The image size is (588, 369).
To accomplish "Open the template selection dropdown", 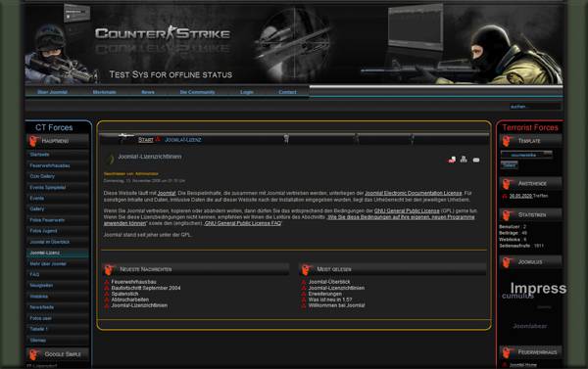I will (x=526, y=155).
